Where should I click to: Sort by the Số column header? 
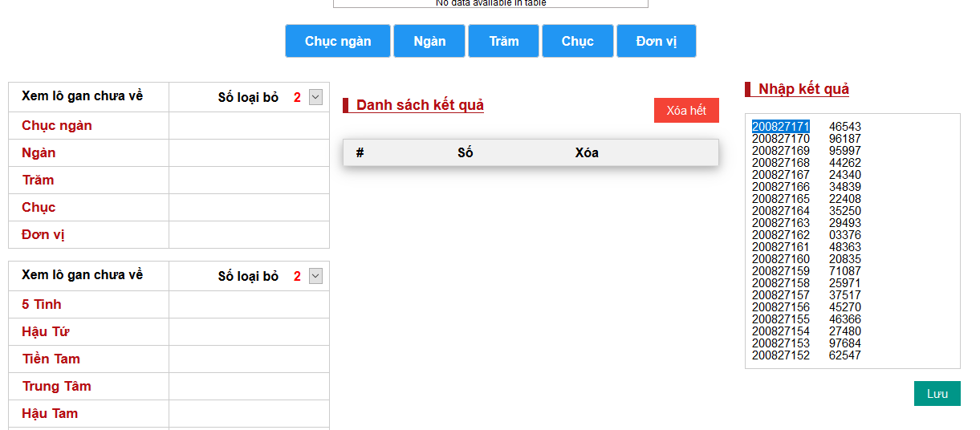click(466, 153)
